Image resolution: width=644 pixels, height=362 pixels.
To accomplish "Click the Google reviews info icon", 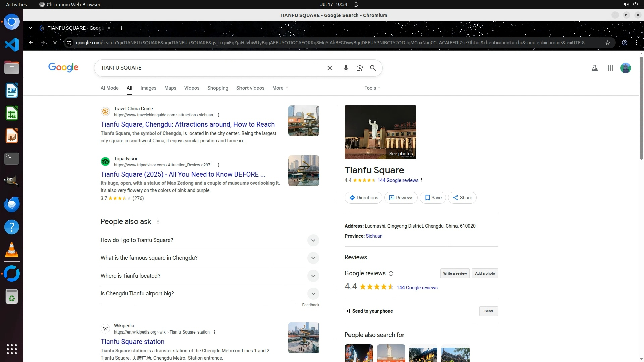I will click(x=391, y=274).
